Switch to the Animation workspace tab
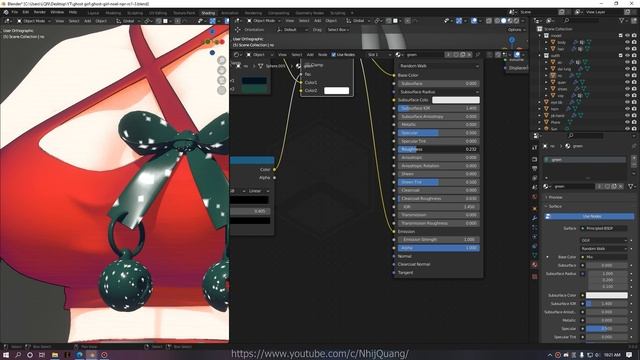640x360 pixels. (x=230, y=13)
